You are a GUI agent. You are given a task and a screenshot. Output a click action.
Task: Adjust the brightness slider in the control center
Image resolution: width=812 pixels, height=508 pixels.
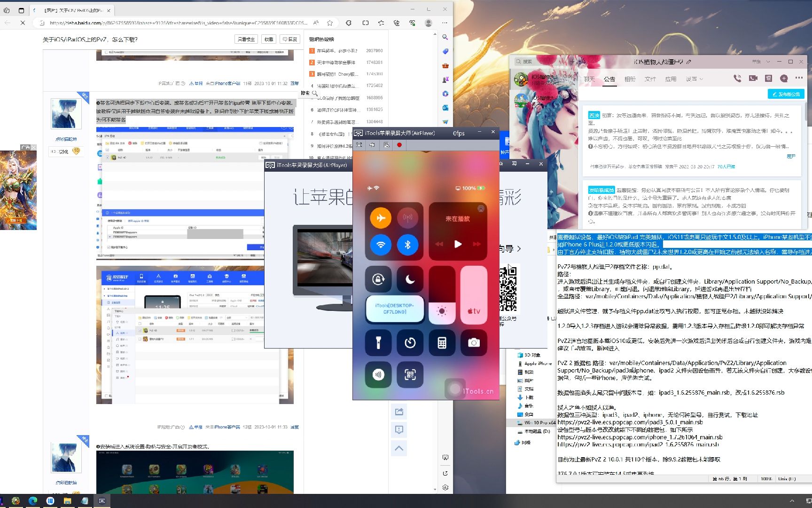pos(442,295)
